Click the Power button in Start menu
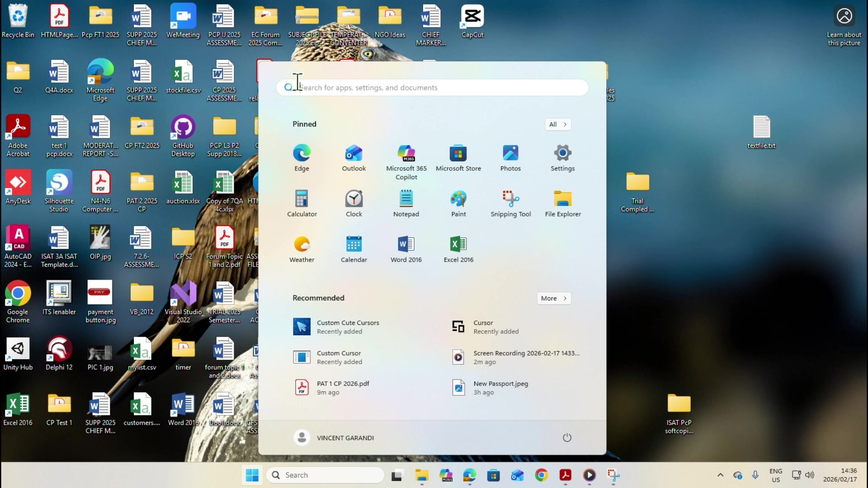The height and width of the screenshot is (488, 868). (567, 437)
